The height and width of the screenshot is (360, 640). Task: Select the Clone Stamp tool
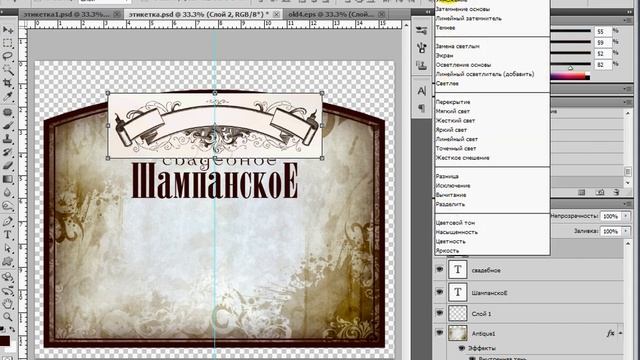(8, 139)
